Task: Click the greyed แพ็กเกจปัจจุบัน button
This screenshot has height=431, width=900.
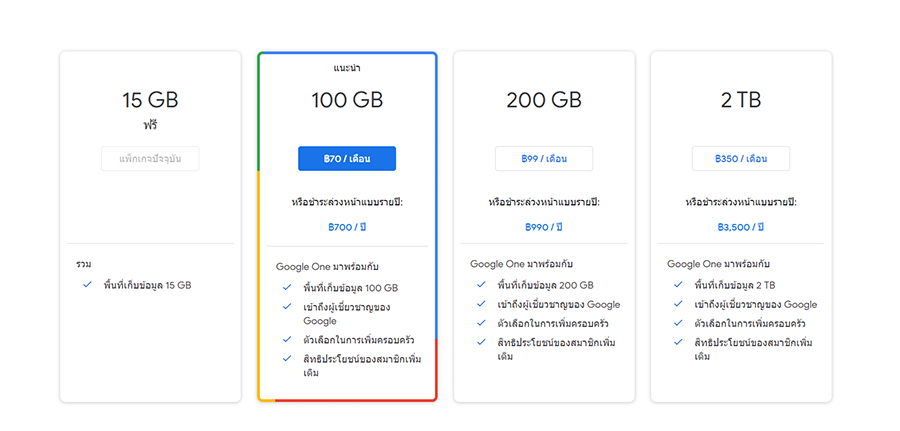Action: click(150, 159)
